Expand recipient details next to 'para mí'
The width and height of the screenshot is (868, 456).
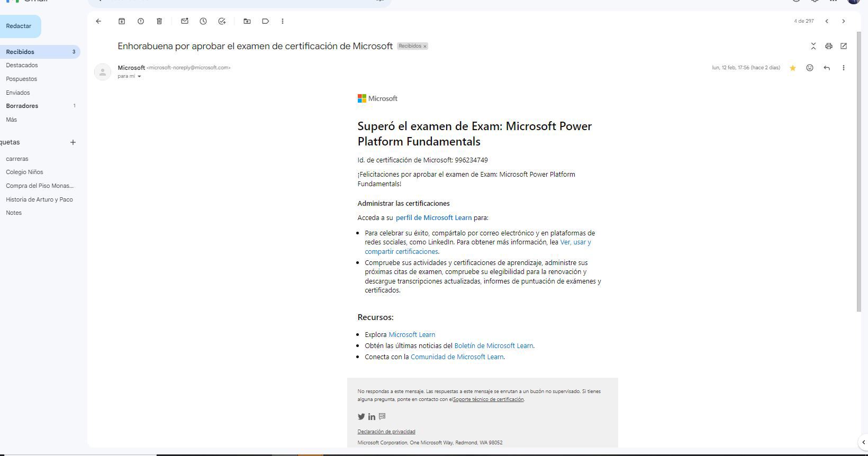pos(139,76)
